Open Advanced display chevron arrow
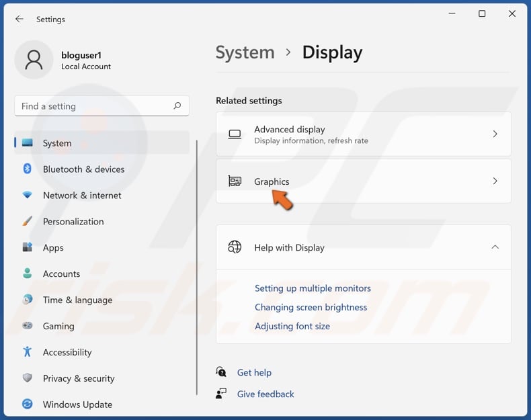The height and width of the screenshot is (420, 531). pos(495,134)
